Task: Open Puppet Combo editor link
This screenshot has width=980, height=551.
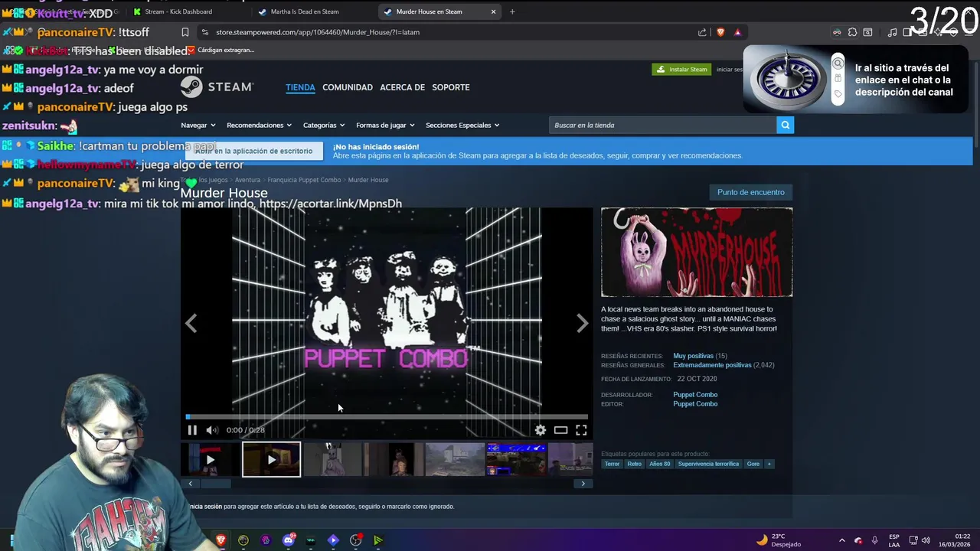Action: click(694, 404)
